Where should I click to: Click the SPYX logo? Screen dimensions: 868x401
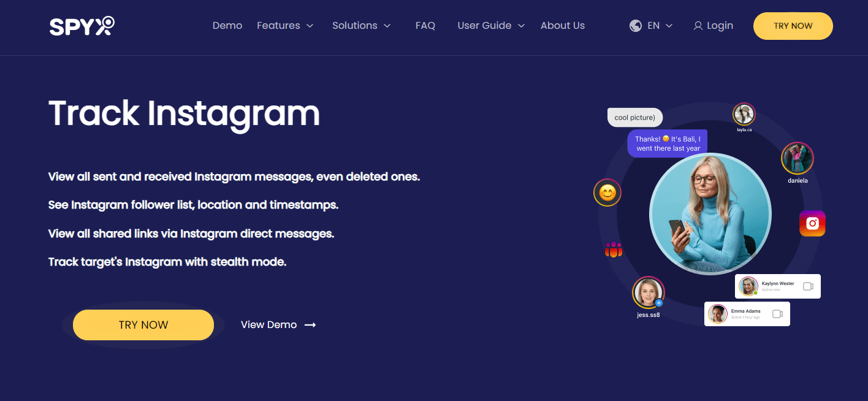click(x=82, y=26)
